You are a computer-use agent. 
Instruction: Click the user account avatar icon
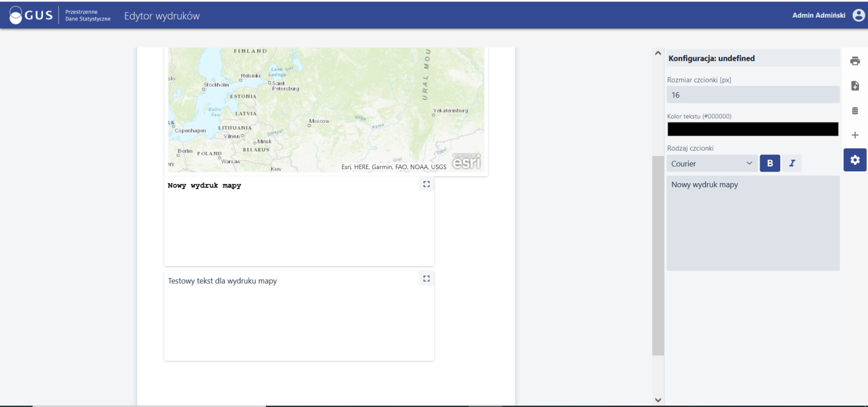tap(859, 16)
